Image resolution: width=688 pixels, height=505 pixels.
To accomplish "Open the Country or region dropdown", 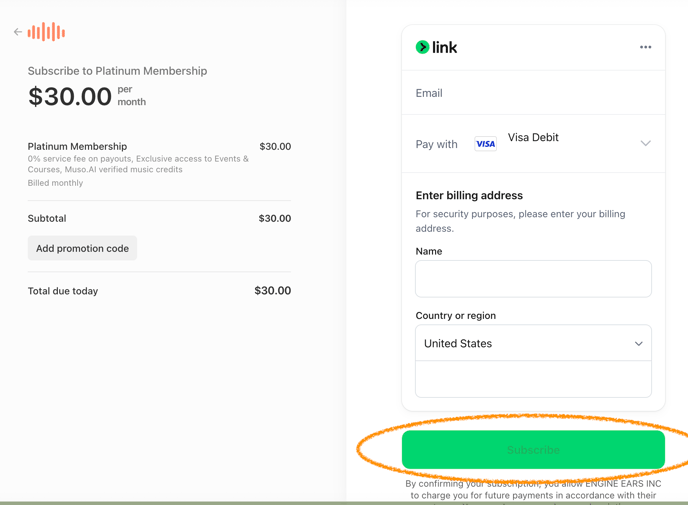I will coord(533,343).
